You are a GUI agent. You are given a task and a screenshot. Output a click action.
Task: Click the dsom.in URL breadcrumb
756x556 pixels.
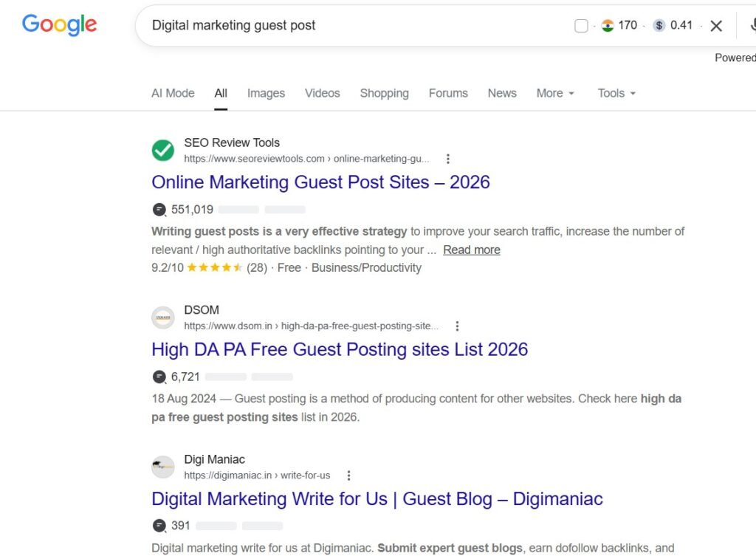pyautogui.click(x=312, y=326)
